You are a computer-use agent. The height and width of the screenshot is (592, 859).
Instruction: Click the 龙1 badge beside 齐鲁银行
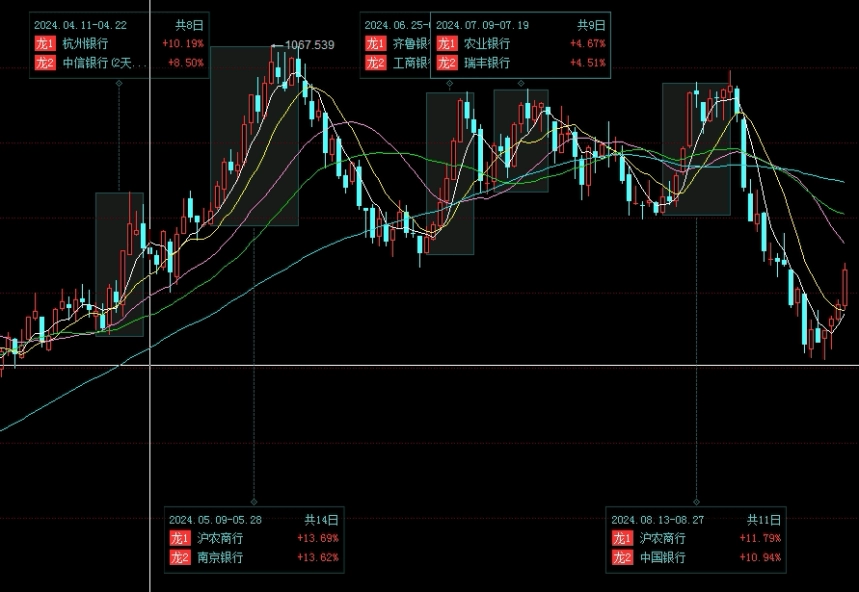point(375,44)
